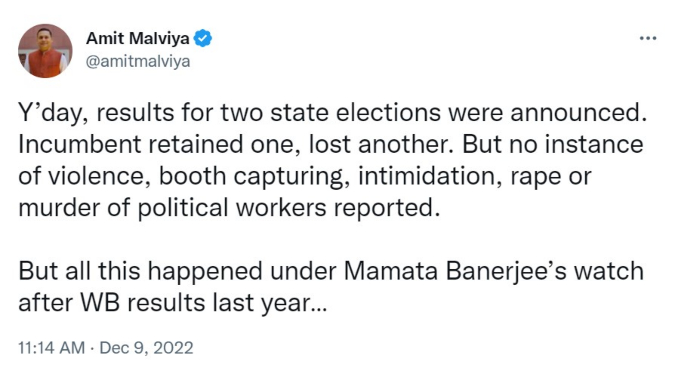Click the word 'announced' in first line
The image size is (675, 366).
pos(576,113)
